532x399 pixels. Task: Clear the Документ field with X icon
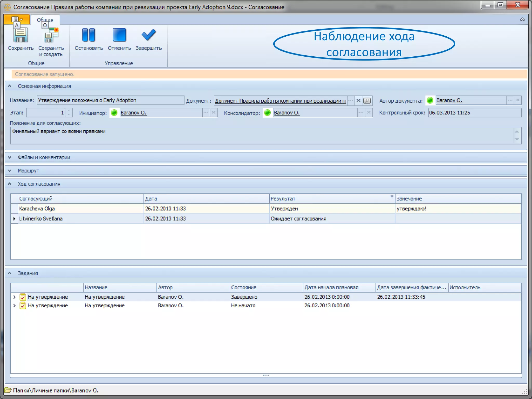coord(358,101)
